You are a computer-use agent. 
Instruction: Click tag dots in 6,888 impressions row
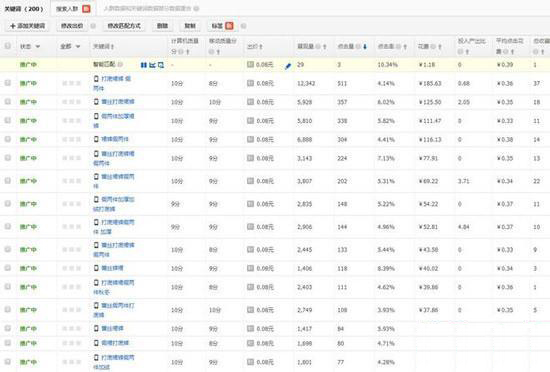coord(71,140)
